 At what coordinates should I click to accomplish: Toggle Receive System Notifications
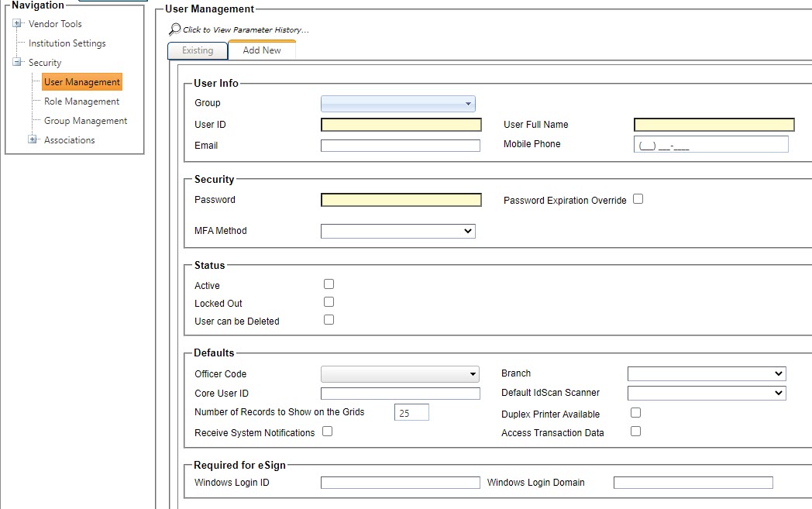coord(327,431)
